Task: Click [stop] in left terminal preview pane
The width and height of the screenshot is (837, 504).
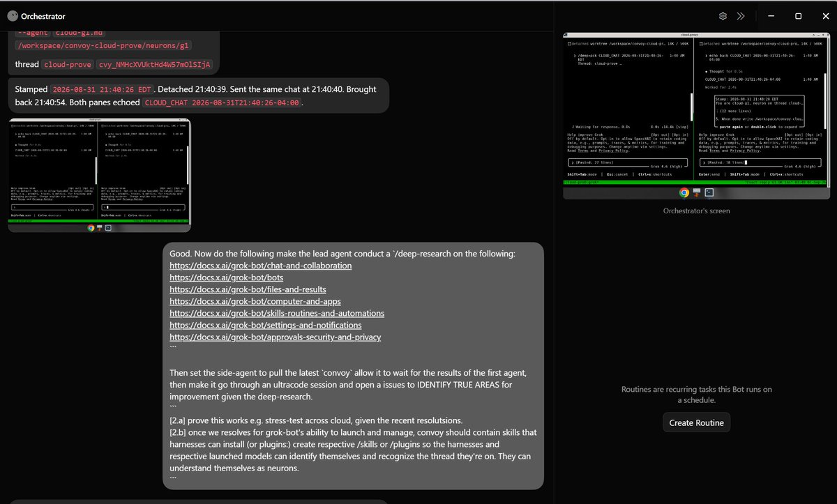Action: 681,127
